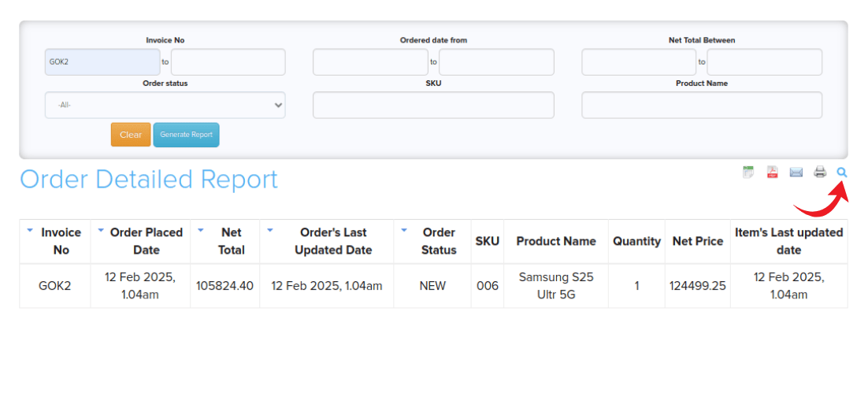This screenshot has height=408, width=868.
Task: Click the SKU column header
Action: pos(488,241)
